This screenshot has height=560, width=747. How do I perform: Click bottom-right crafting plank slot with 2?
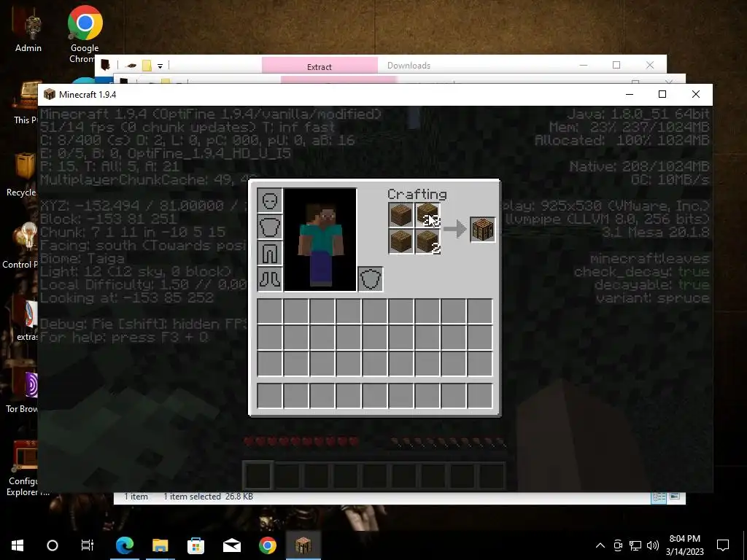tap(427, 241)
